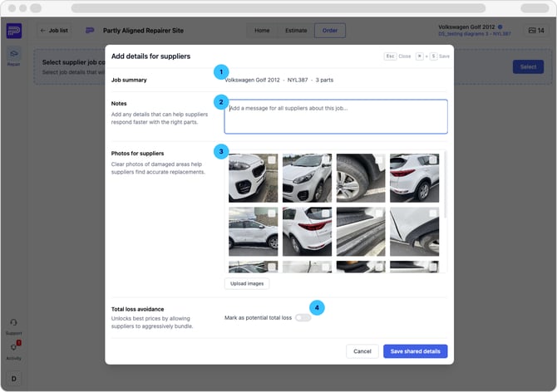557x392 pixels.
Task: Select checkbox on wheel close-up photo
Action: point(379,159)
